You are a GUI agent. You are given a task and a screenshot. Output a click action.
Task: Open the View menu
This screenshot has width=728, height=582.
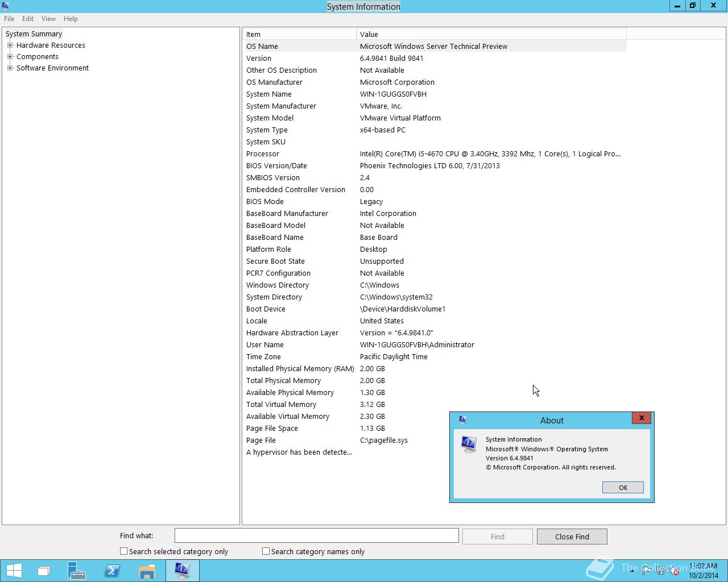point(48,19)
